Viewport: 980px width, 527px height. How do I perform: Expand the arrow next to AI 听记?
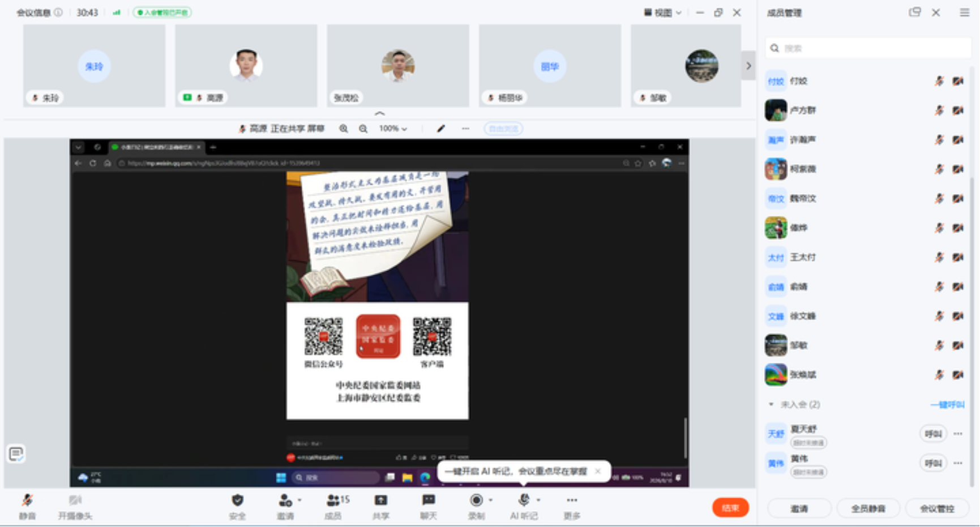coord(538,500)
